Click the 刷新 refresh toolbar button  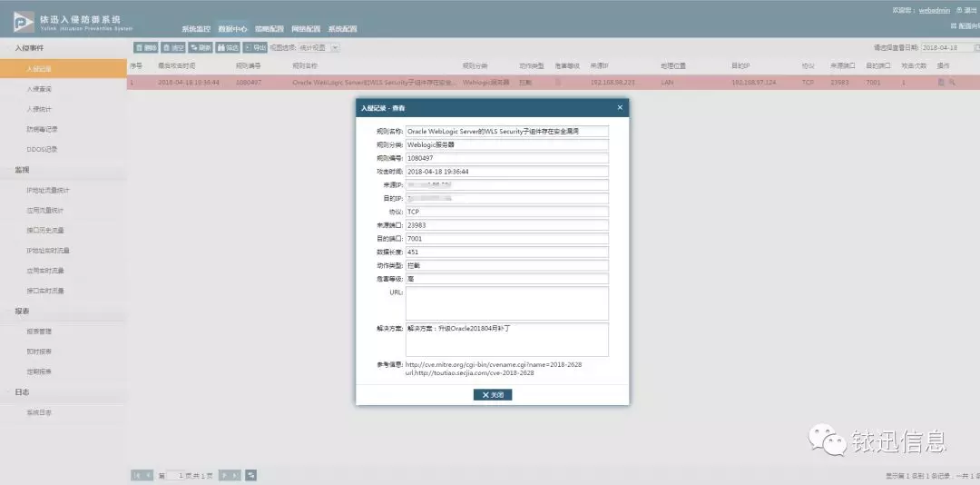coord(201,47)
